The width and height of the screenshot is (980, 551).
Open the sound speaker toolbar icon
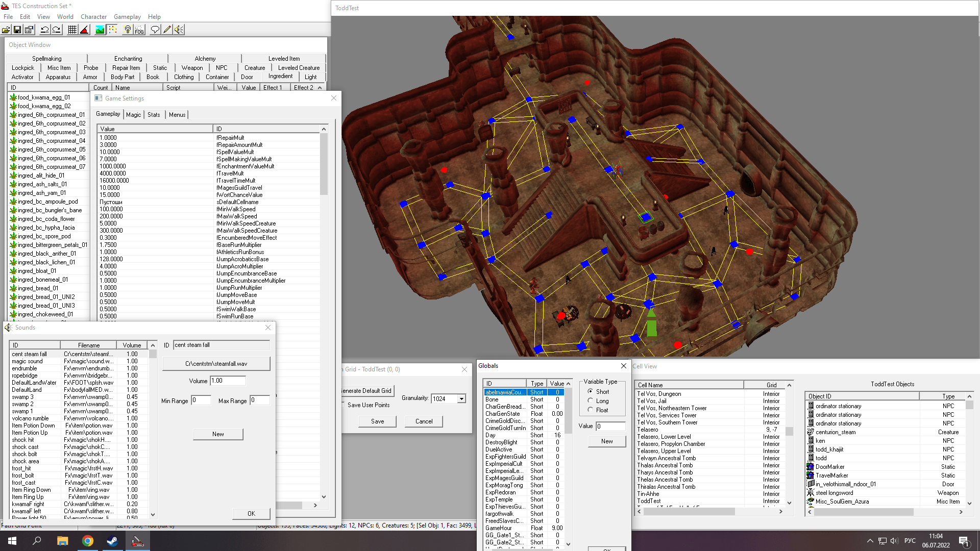coord(179,30)
